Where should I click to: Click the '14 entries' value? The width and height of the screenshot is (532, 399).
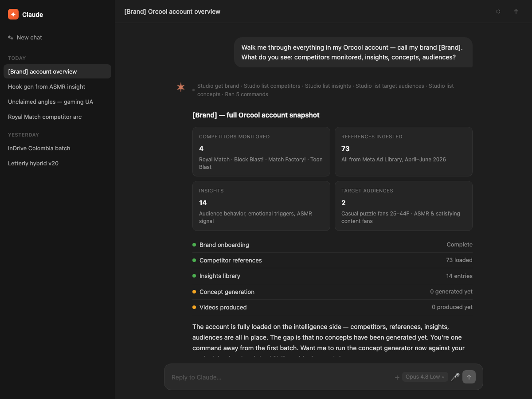(x=459, y=276)
